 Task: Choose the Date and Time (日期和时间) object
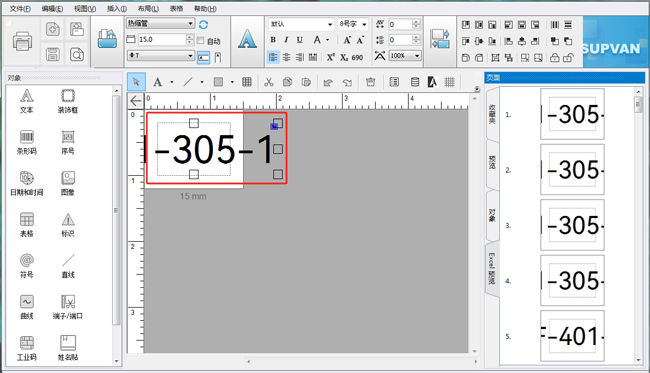(27, 183)
